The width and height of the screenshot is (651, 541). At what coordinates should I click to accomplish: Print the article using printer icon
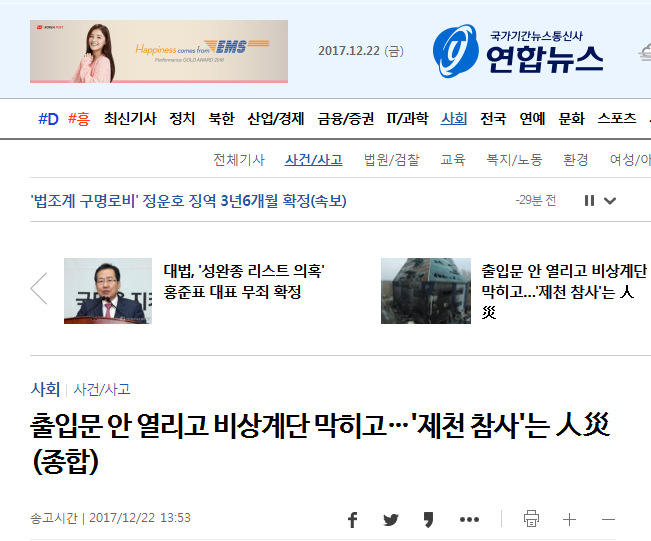point(531,519)
